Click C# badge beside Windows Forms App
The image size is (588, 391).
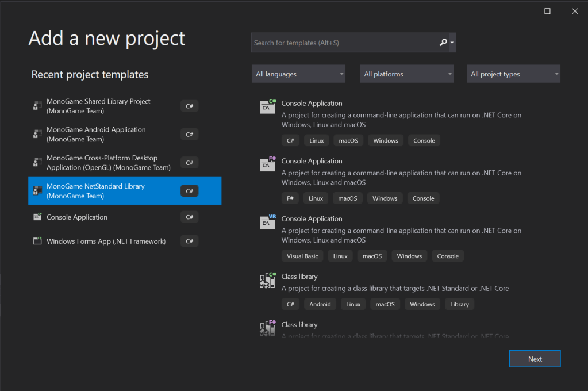coord(189,241)
